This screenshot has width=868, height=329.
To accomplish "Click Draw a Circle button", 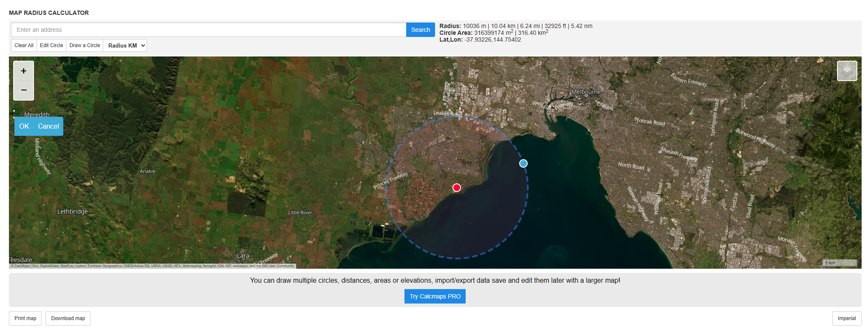I will click(85, 45).
